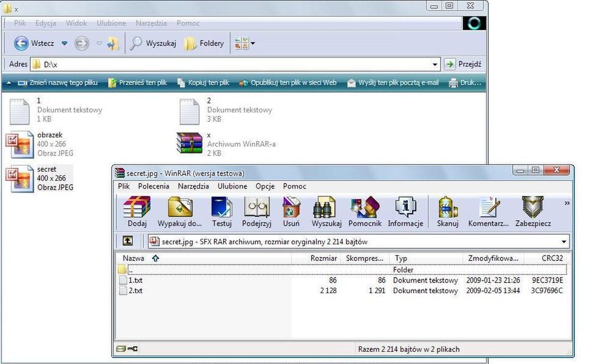Click Kopiuj ten plik
This screenshot has width=590, height=364.
tap(203, 82)
